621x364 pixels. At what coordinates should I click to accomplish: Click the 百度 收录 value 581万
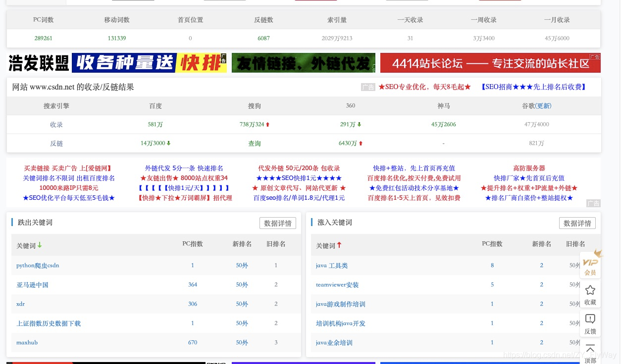[155, 124]
